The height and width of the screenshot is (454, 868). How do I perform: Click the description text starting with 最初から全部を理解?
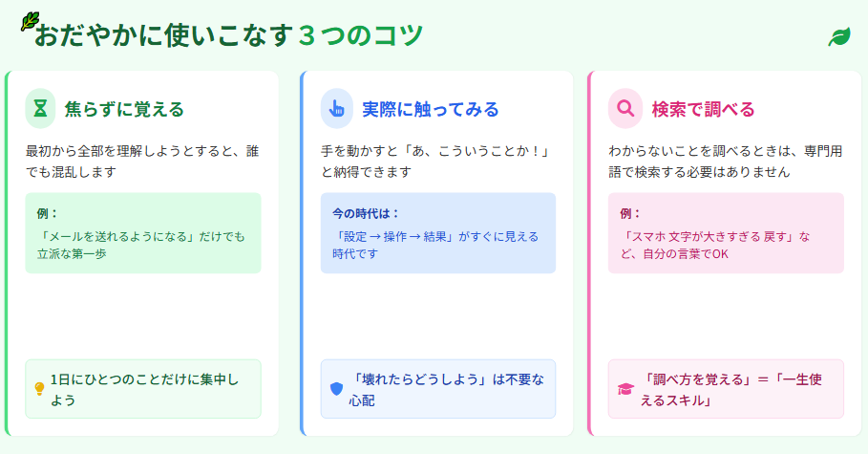point(142,162)
